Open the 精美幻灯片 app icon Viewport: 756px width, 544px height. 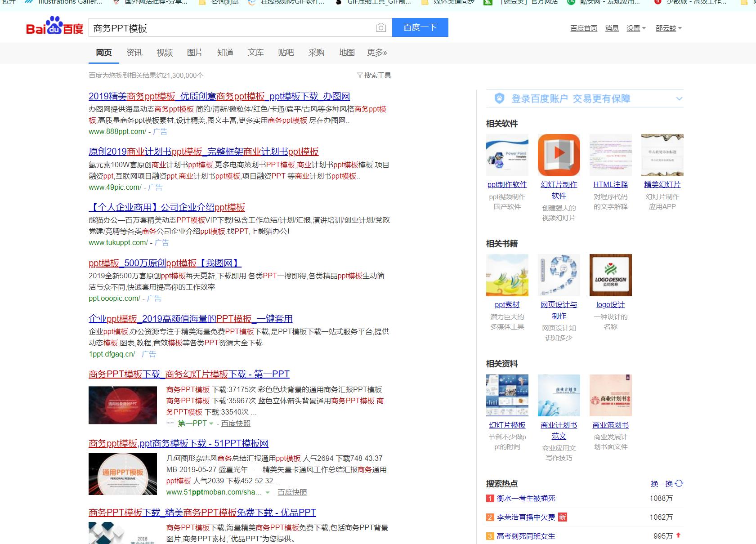click(x=662, y=155)
